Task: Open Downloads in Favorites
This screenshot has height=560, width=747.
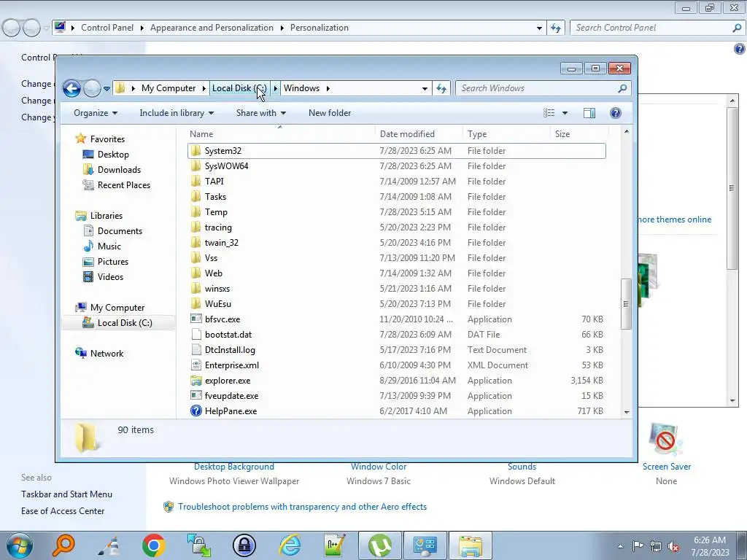Action: [x=119, y=169]
